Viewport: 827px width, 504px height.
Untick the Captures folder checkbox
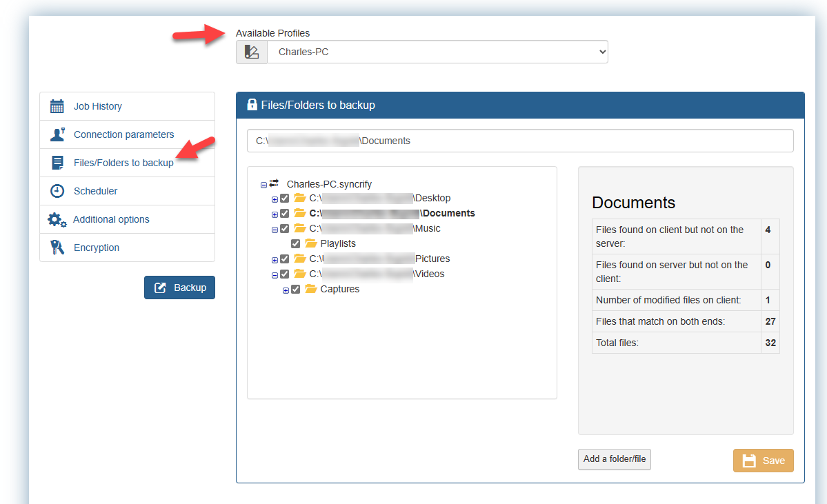pos(295,290)
